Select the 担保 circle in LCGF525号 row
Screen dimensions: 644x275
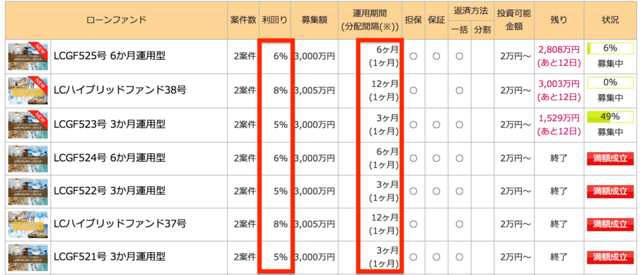click(413, 56)
